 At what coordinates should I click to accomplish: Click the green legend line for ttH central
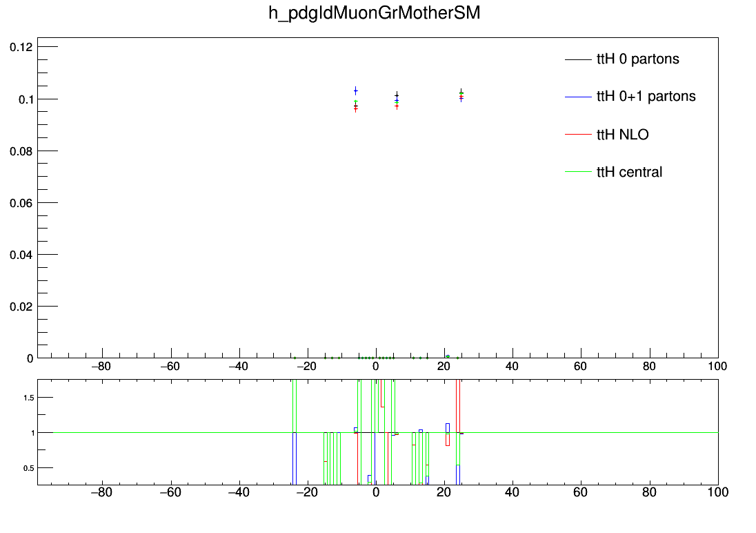point(578,172)
